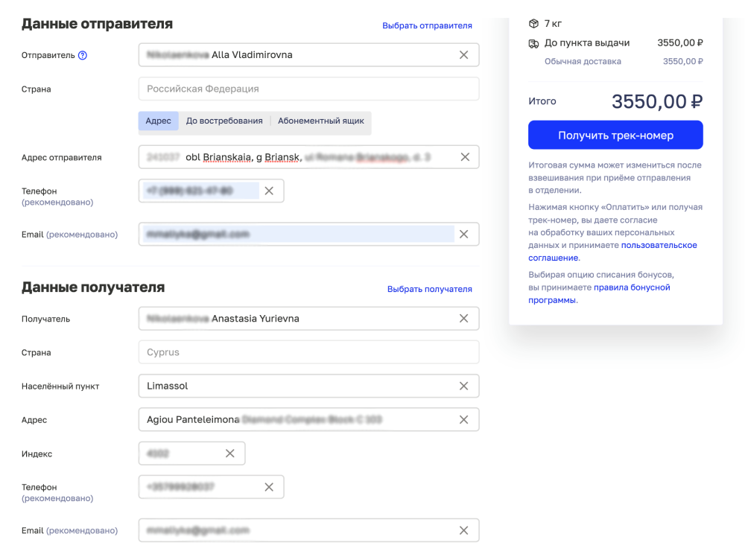Clear the recipient address field
The height and width of the screenshot is (560, 745).
tap(463, 420)
